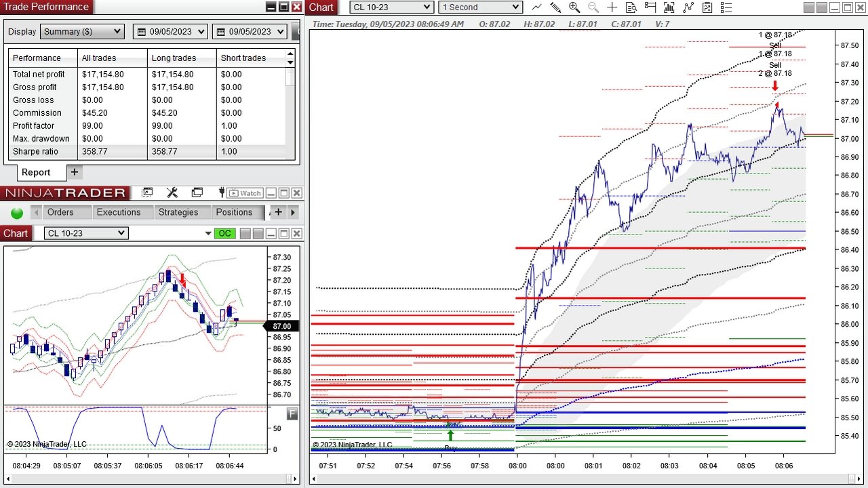Click the Watch video button
Screen dimensions: 868x488
click(x=244, y=193)
